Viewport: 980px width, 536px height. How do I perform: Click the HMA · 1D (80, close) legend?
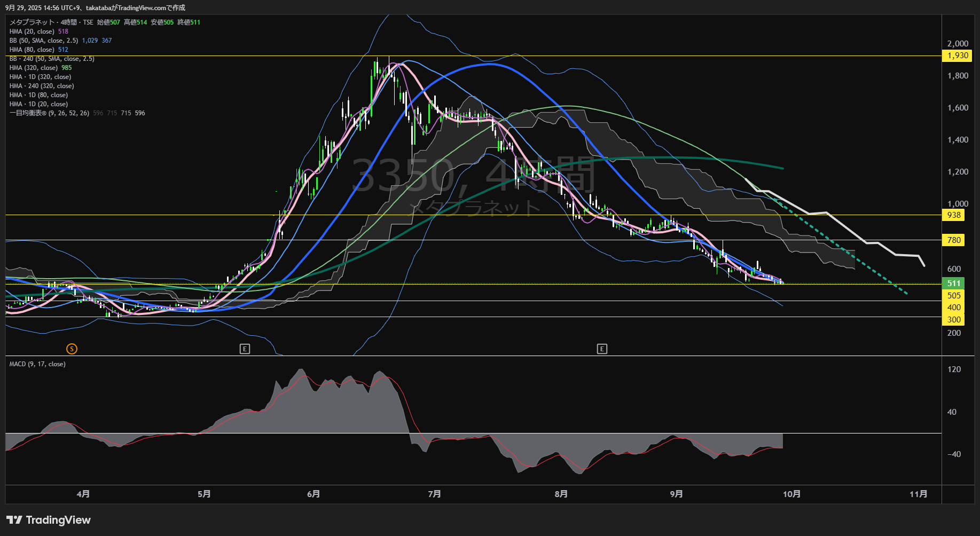[x=38, y=95]
